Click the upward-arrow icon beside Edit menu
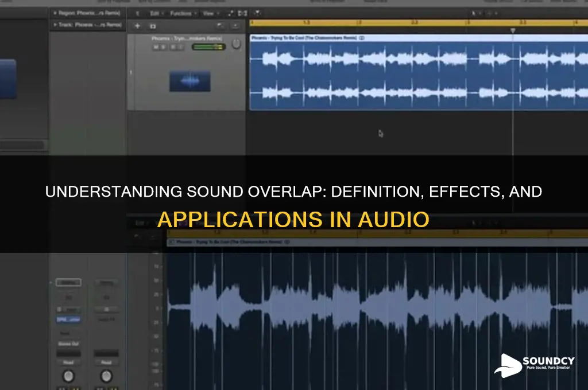 [x=137, y=14]
